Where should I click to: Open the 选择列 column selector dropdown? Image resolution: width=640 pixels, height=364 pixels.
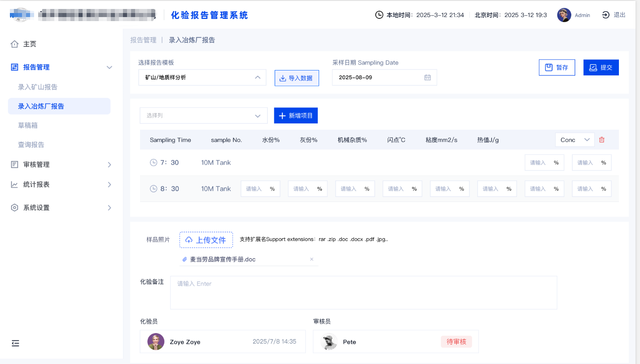click(x=203, y=115)
